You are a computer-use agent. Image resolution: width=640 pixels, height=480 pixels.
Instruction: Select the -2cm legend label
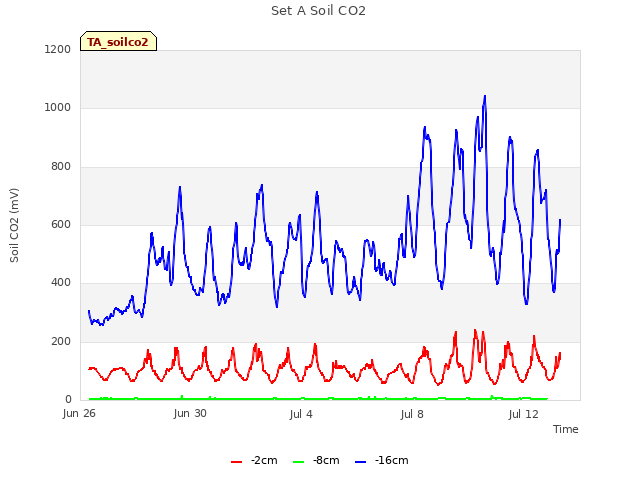click(264, 460)
